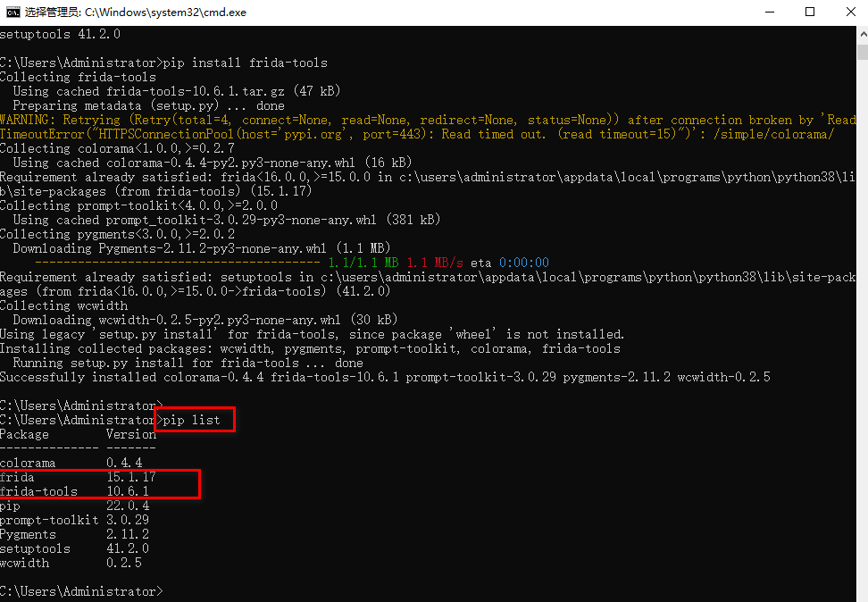The image size is (868, 602).
Task: Click the scrollbar down arrow
Action: click(x=861, y=594)
